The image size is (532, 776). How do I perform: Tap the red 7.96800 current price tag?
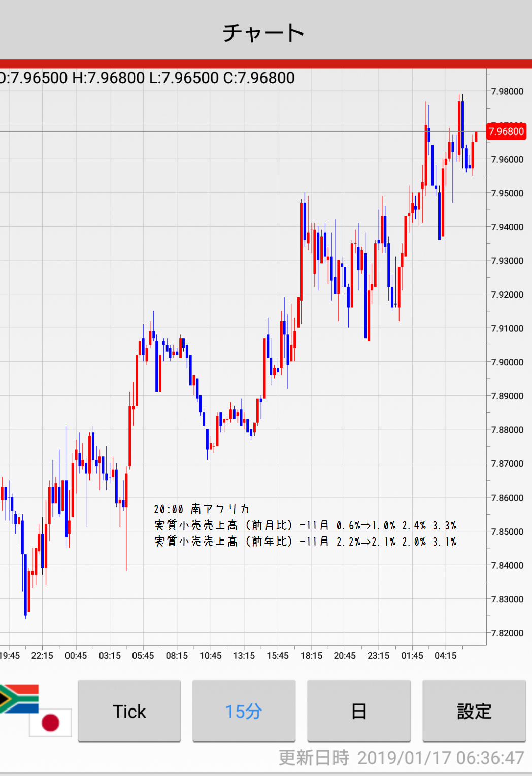506,131
